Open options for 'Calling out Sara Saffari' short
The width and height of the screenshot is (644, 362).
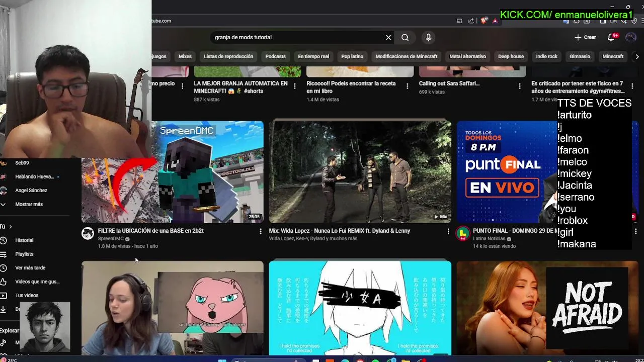point(520,86)
